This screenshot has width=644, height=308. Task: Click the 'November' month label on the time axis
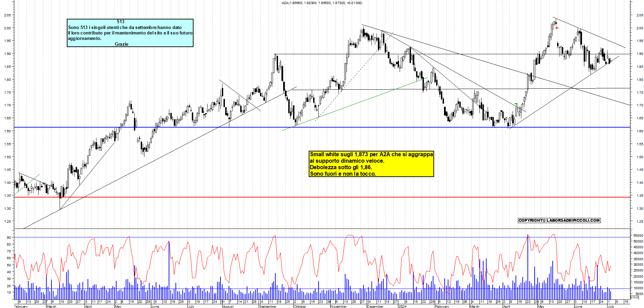click(x=339, y=306)
